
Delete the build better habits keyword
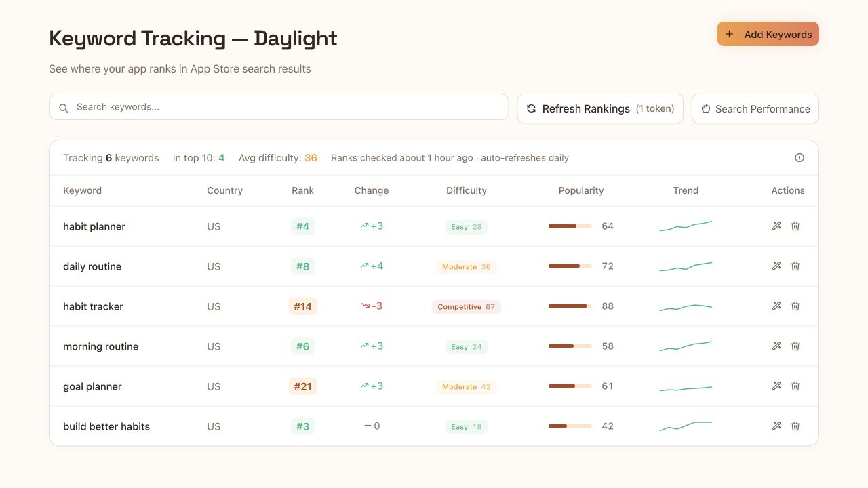point(795,426)
